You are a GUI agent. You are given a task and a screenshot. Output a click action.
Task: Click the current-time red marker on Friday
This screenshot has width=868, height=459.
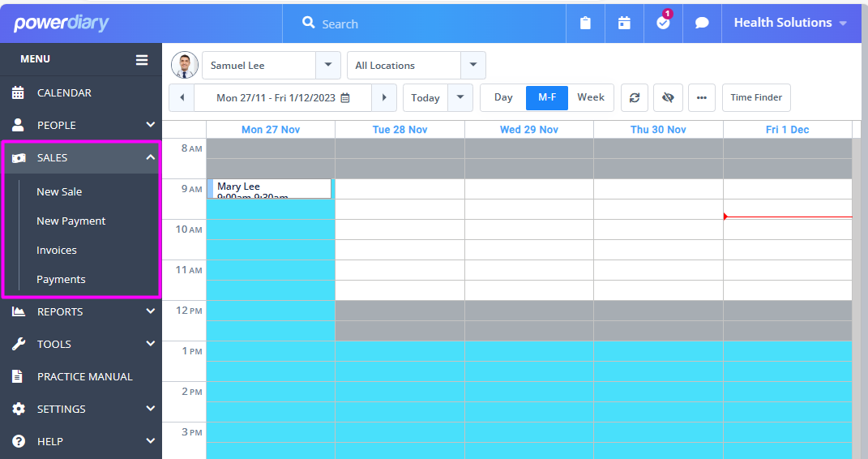(x=788, y=217)
